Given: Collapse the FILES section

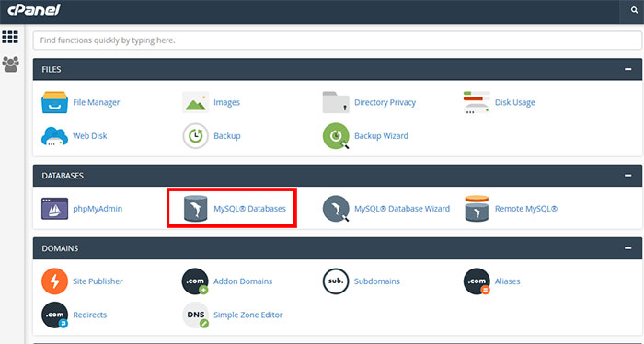Looking at the screenshot, I should [628, 69].
